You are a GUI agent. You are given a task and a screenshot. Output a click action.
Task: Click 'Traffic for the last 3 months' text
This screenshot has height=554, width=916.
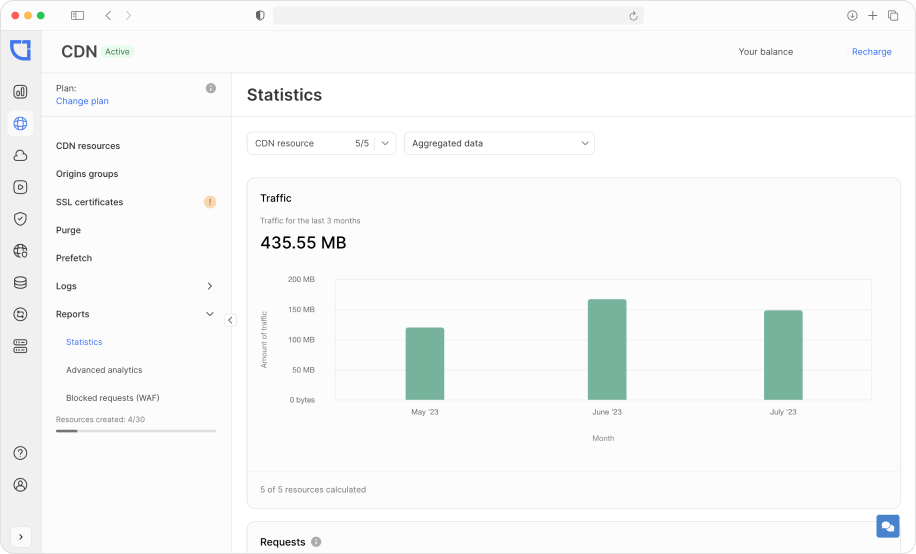tap(310, 221)
